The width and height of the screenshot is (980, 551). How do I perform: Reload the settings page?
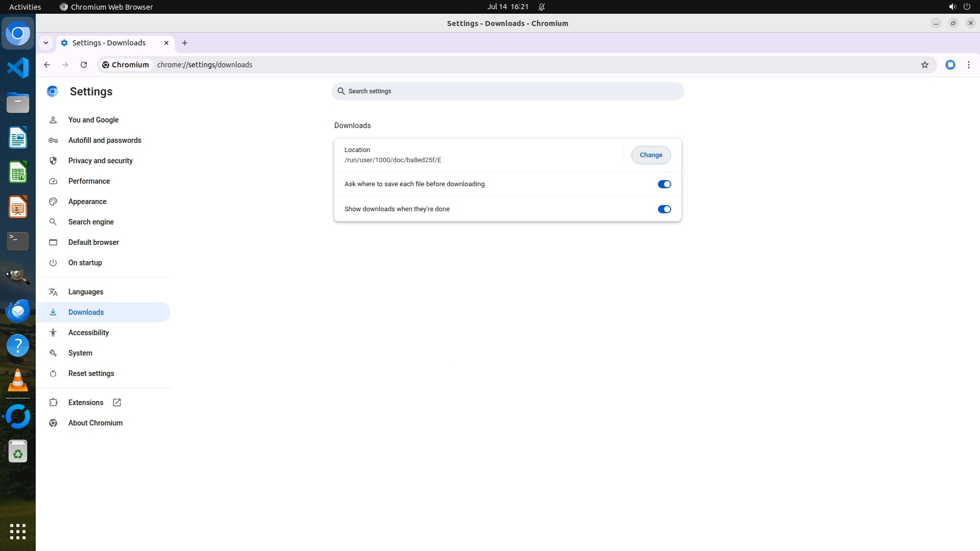(x=84, y=65)
